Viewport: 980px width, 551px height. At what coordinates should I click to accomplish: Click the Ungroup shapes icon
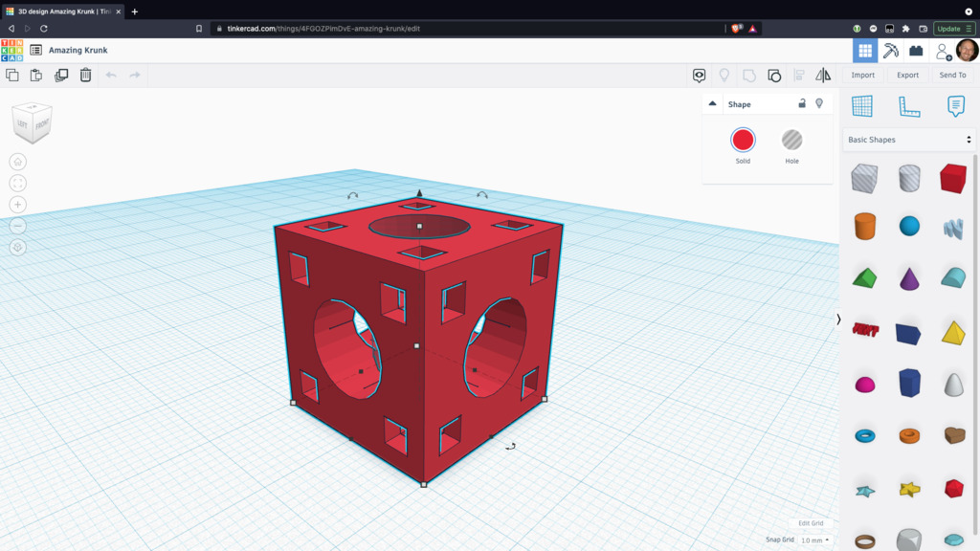pos(774,76)
